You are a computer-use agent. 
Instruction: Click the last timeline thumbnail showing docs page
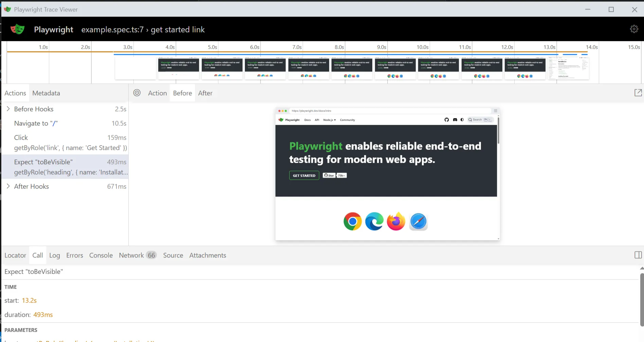point(568,68)
